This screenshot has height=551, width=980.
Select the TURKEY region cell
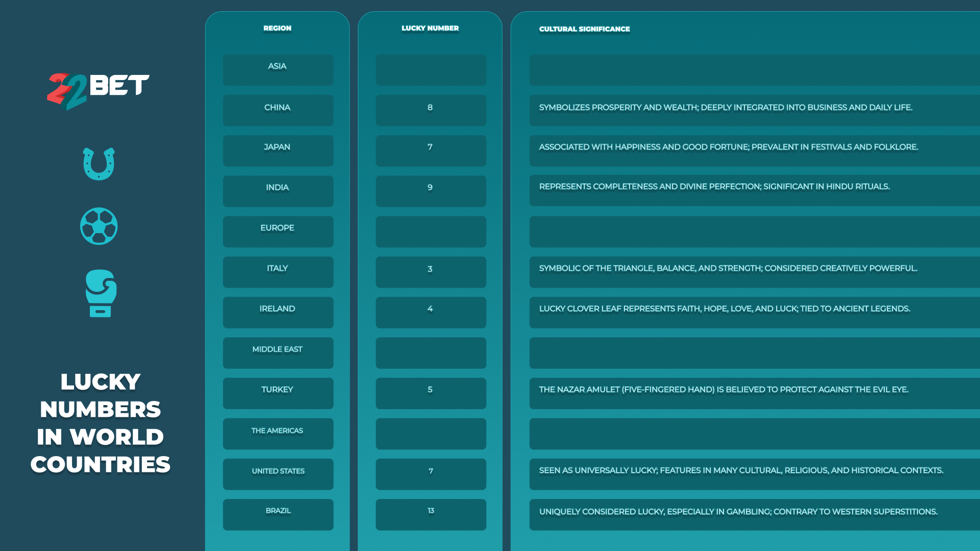pyautogui.click(x=278, y=393)
